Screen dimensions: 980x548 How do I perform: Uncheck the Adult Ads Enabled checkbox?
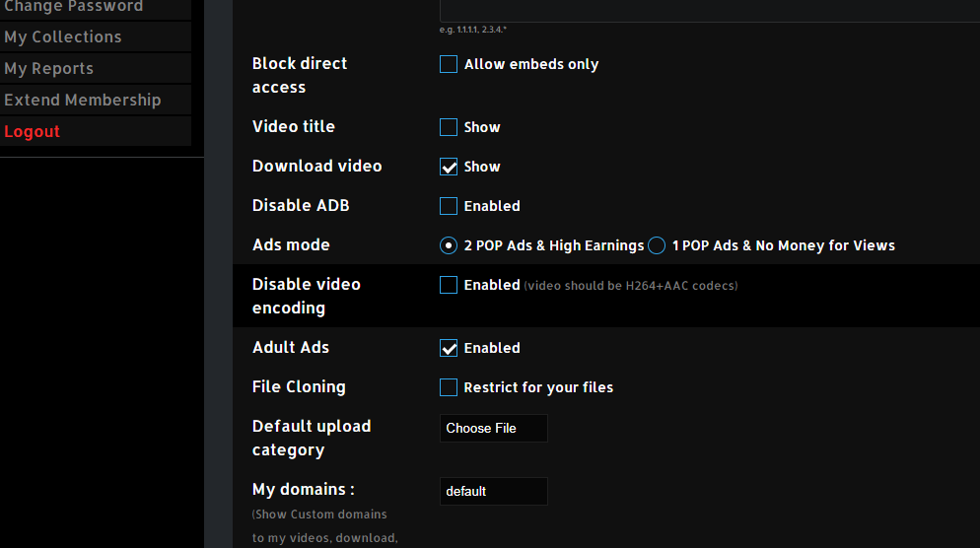pyautogui.click(x=449, y=348)
